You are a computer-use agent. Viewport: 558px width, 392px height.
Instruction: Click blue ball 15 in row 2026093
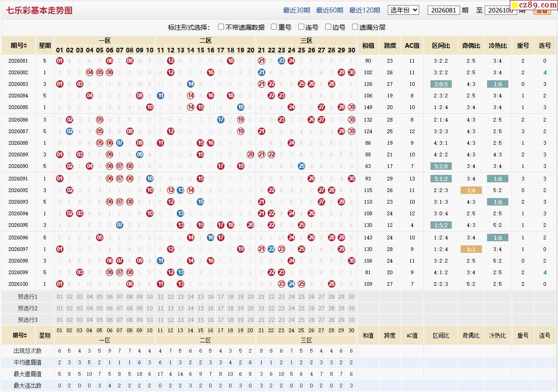click(200, 202)
